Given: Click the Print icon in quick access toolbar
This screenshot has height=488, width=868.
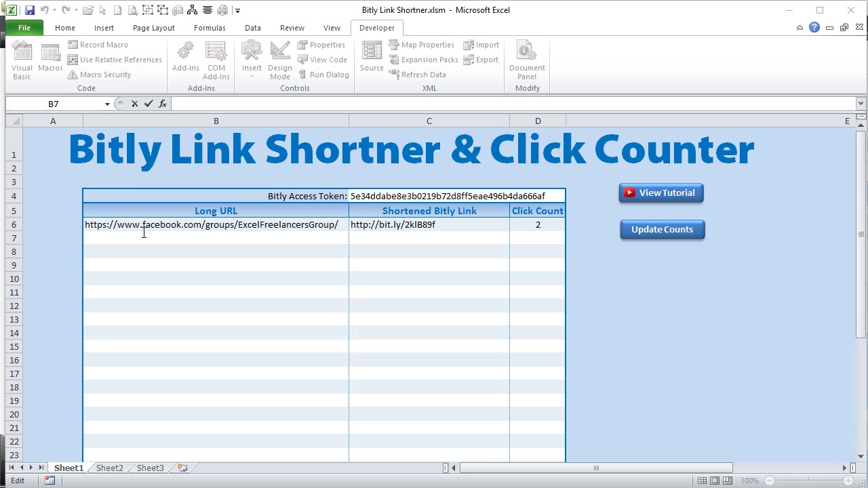Looking at the screenshot, I should pos(222,10).
